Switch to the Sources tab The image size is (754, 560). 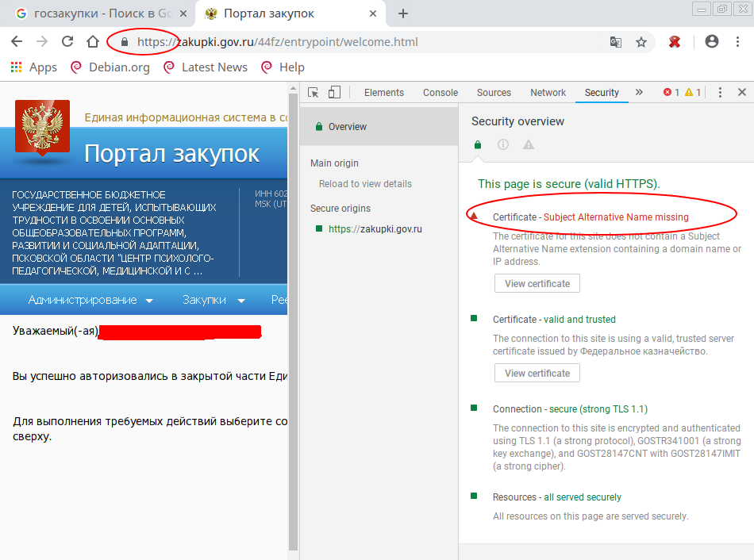click(494, 93)
